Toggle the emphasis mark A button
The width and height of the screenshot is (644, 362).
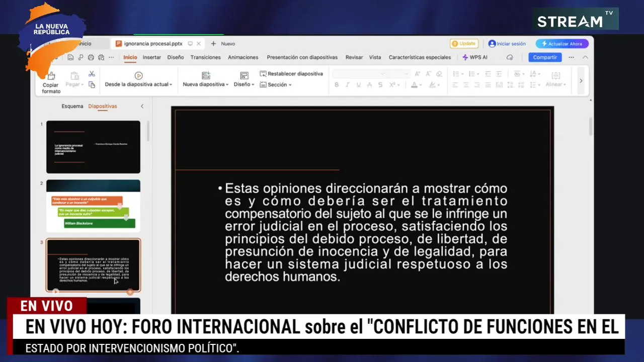click(370, 85)
